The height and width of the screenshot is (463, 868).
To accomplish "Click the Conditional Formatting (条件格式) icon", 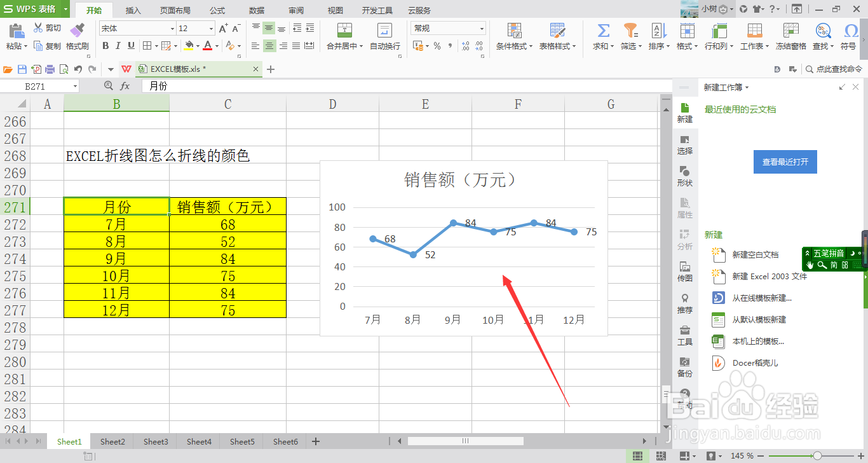I will click(515, 31).
